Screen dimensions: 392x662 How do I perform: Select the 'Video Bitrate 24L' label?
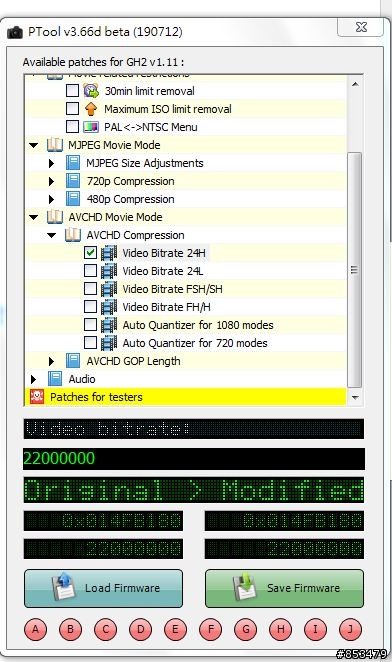tap(163, 271)
